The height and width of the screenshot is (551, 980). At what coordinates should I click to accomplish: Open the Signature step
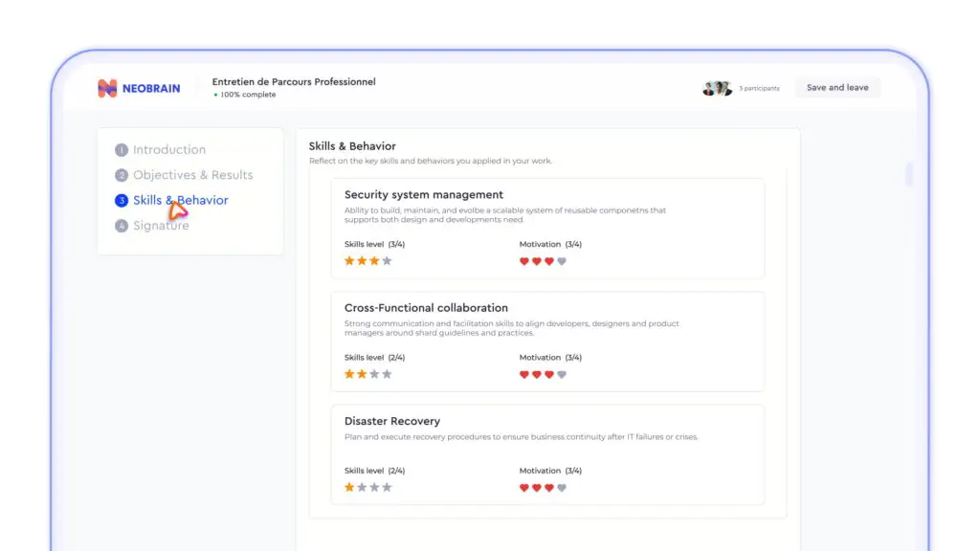click(161, 226)
